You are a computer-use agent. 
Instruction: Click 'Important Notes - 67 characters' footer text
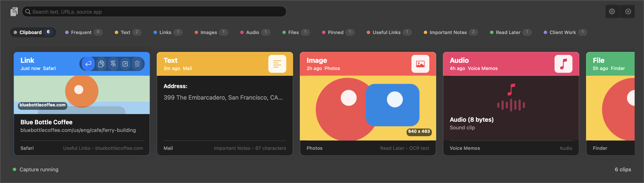[250, 148]
